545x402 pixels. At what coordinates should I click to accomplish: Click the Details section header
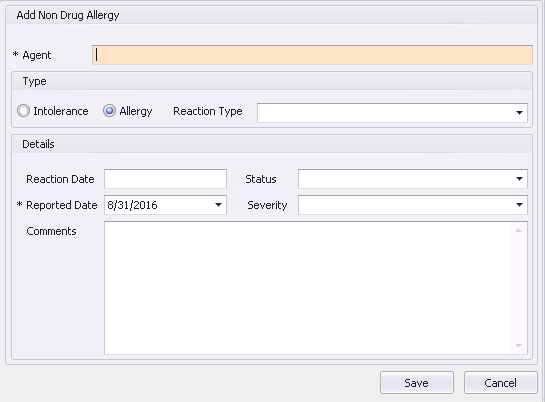point(38,144)
